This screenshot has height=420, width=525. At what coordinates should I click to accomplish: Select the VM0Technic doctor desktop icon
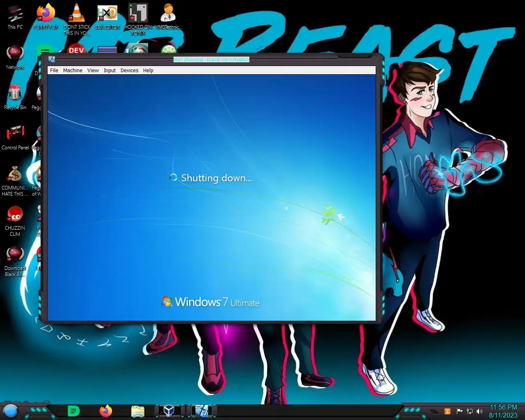point(169,17)
